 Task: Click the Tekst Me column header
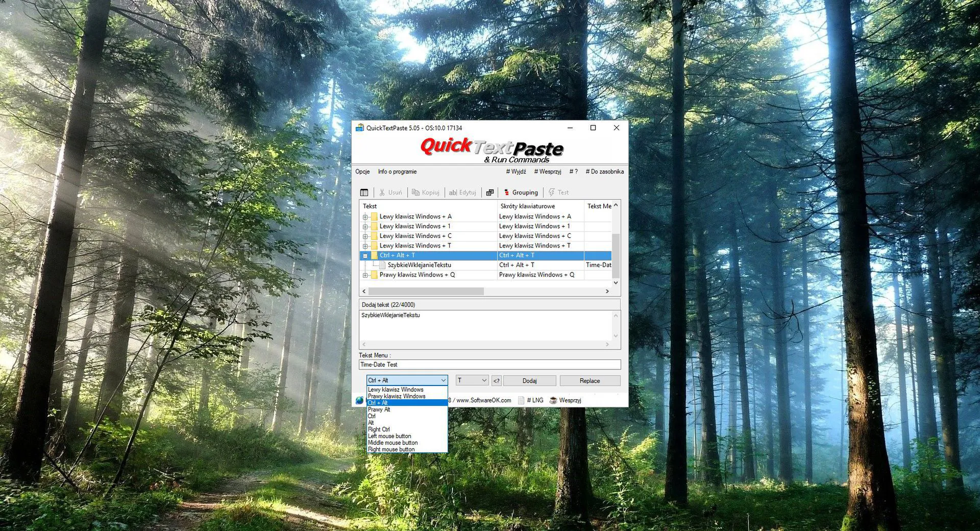[x=598, y=206]
